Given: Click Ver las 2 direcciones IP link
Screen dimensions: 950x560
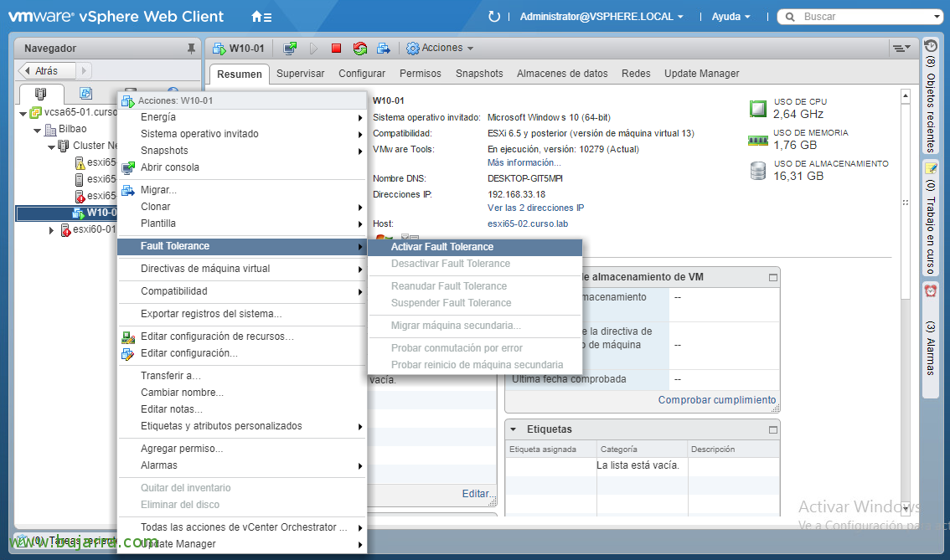Looking at the screenshot, I should pyautogui.click(x=535, y=208).
